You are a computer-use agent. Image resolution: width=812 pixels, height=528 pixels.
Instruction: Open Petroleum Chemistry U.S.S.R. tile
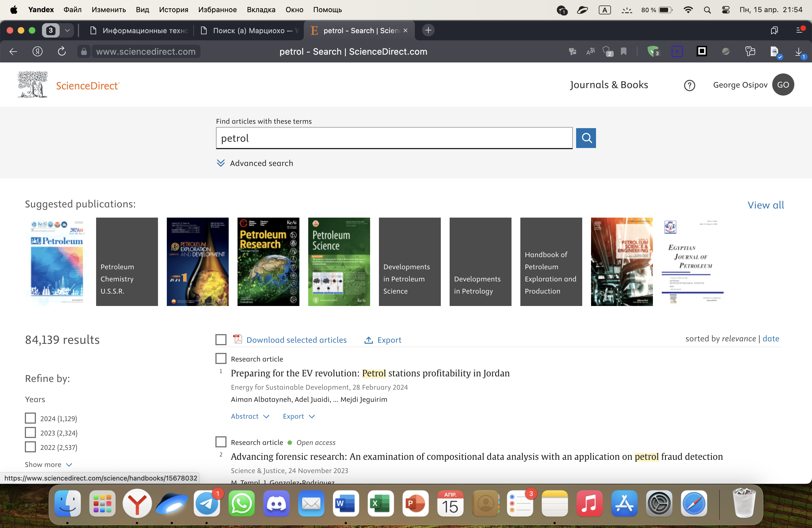click(127, 262)
